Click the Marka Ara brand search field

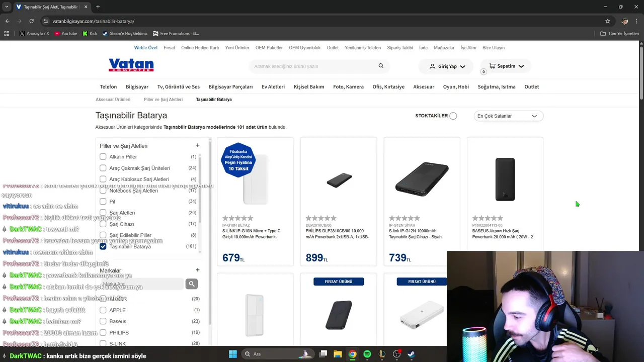point(142,284)
